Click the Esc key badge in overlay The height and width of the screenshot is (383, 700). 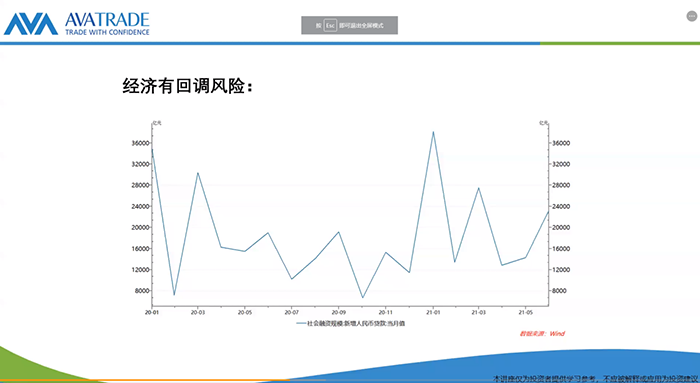(x=330, y=25)
